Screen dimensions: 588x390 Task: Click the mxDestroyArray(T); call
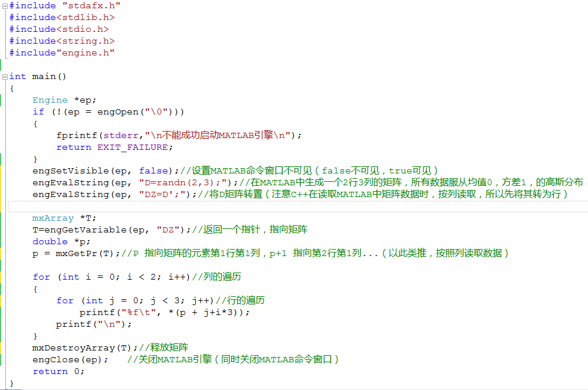point(85,348)
